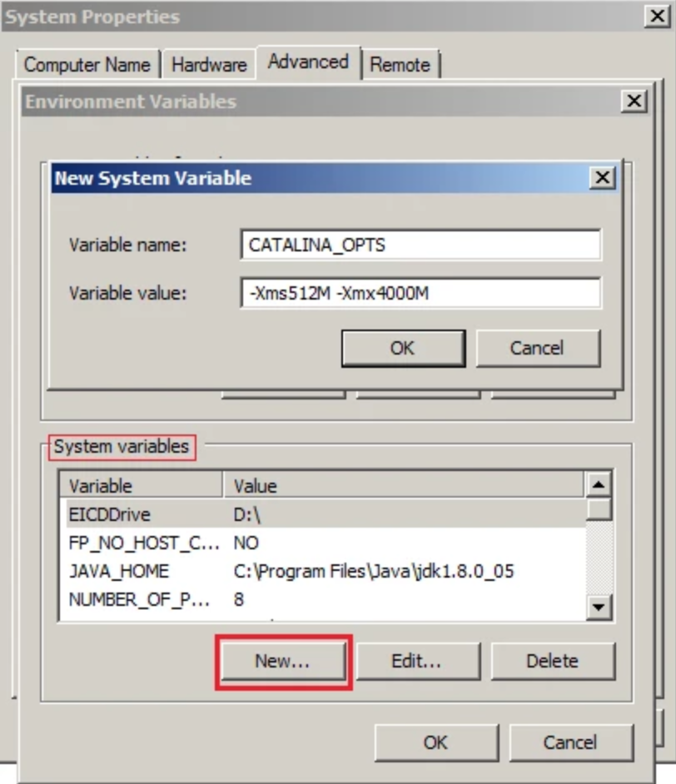Viewport: 676px width, 784px height.
Task: Close the System Properties window
Action: 654,16
